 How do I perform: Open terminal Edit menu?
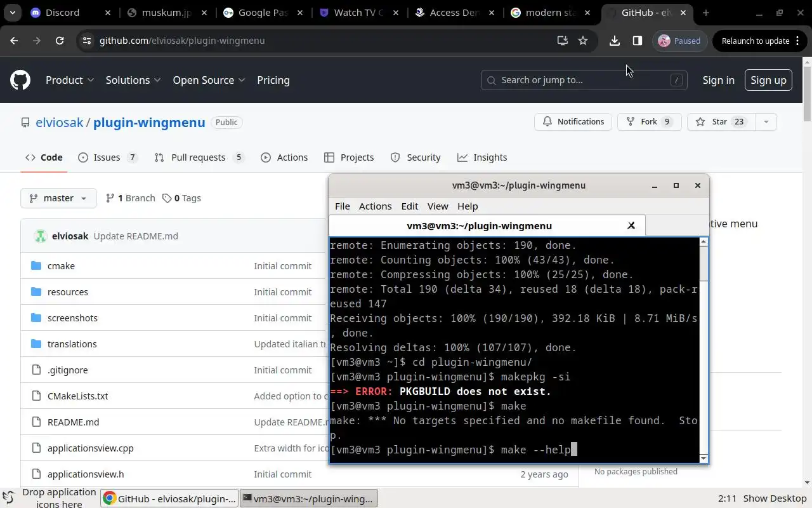[x=410, y=206]
